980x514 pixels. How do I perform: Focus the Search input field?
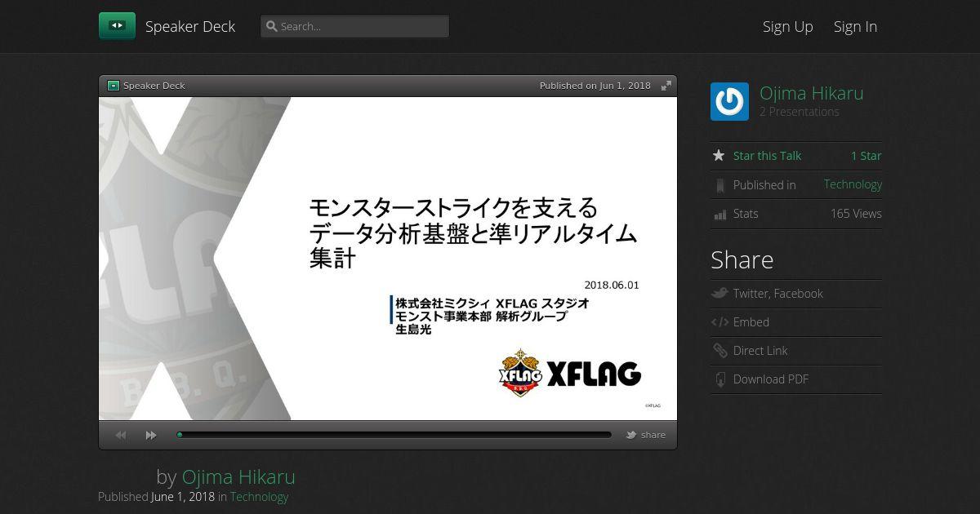[x=354, y=26]
